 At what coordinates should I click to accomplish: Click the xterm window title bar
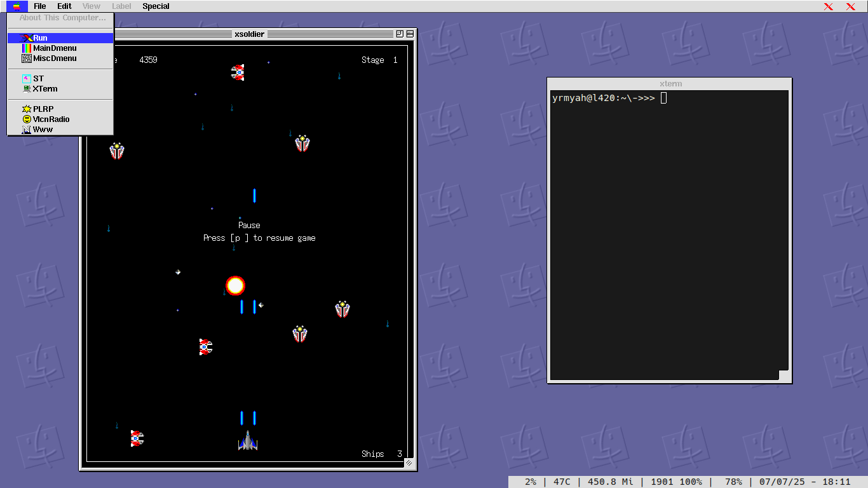tap(670, 84)
